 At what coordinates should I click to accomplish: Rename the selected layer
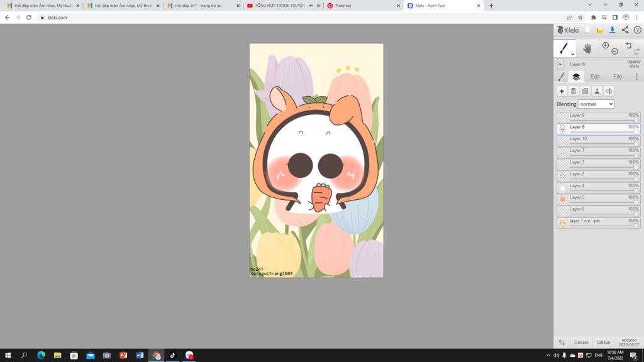[609, 91]
